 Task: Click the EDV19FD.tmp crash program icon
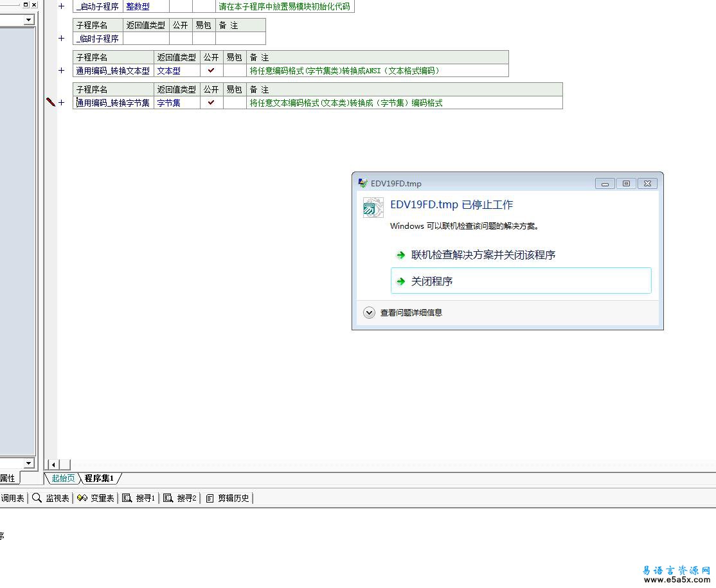click(373, 208)
